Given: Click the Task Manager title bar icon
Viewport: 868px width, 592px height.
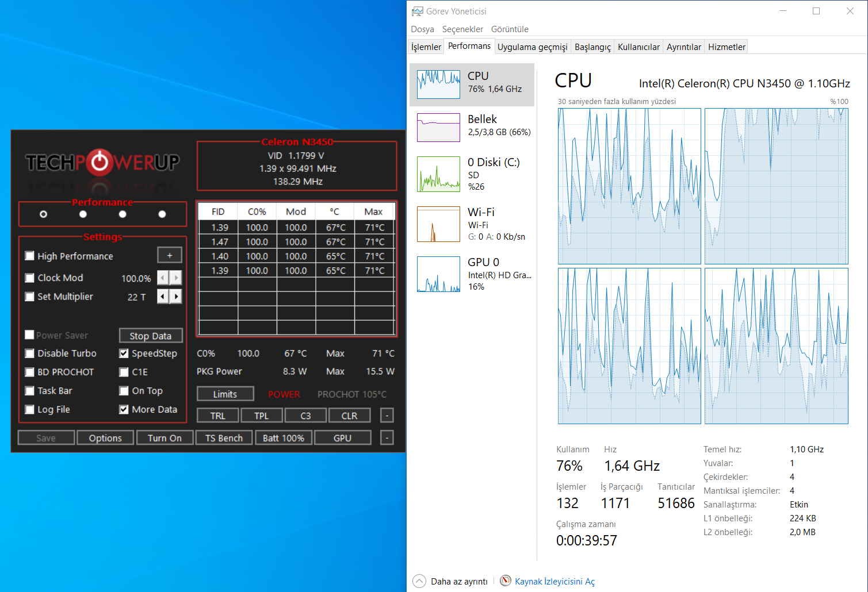Looking at the screenshot, I should coord(418,11).
